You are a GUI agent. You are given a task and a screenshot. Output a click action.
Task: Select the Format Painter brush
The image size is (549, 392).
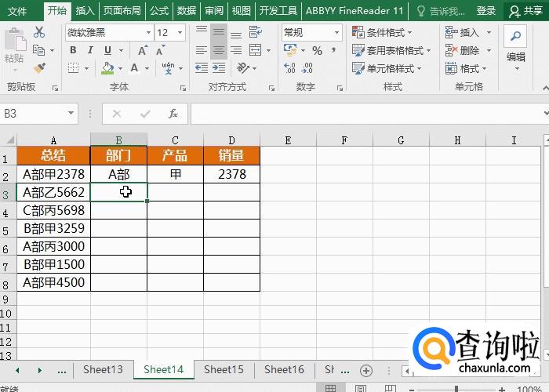(39, 67)
